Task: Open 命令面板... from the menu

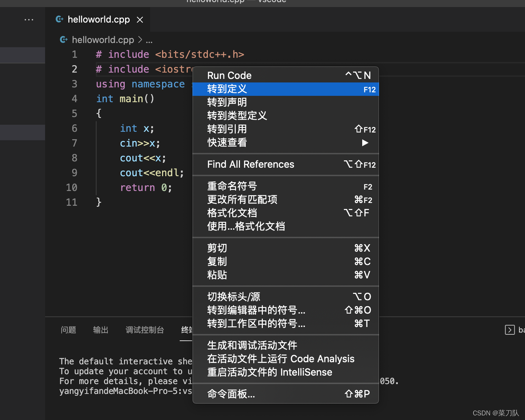Action: coord(286,394)
